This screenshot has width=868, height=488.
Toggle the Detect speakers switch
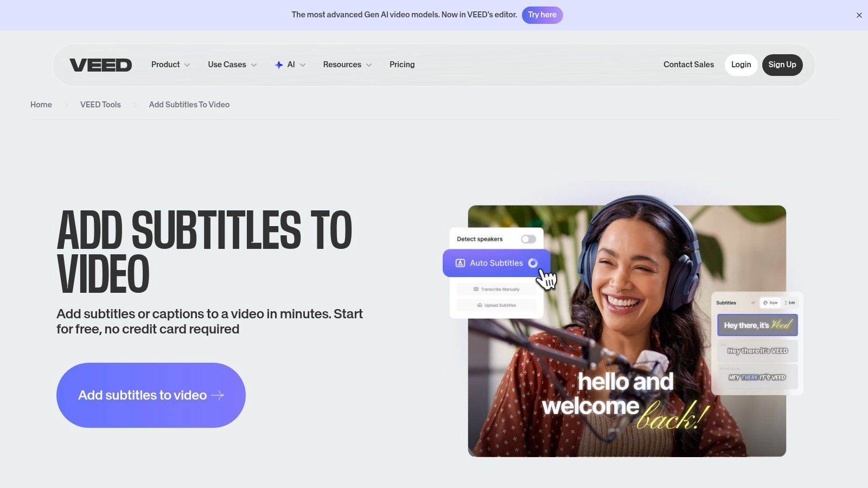click(x=528, y=239)
